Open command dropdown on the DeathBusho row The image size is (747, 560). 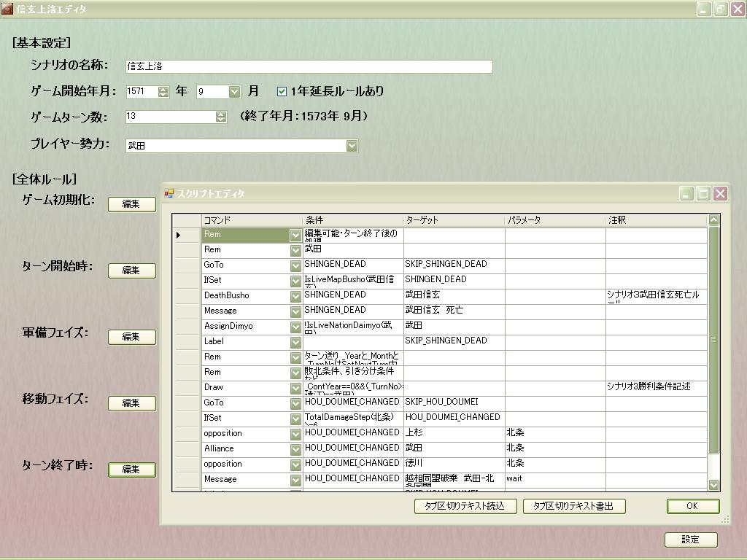(295, 296)
